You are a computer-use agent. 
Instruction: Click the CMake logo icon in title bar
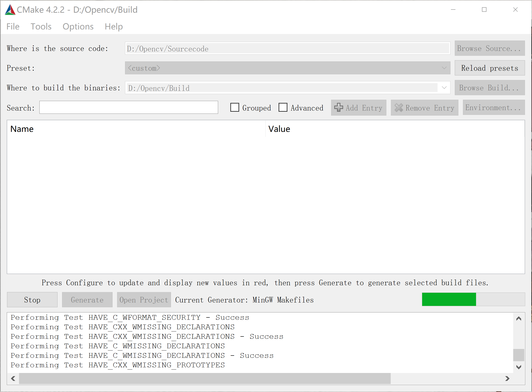(10, 10)
